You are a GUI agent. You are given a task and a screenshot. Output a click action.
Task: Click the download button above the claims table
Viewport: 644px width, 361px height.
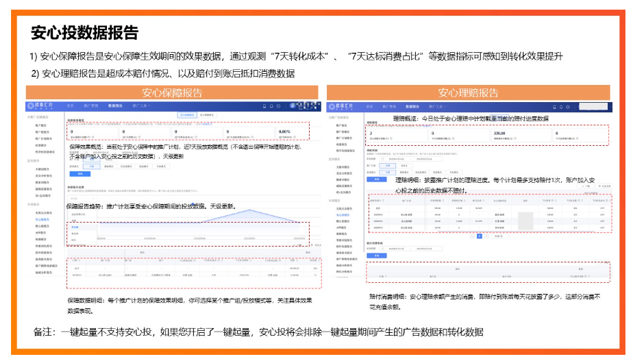[586, 186]
